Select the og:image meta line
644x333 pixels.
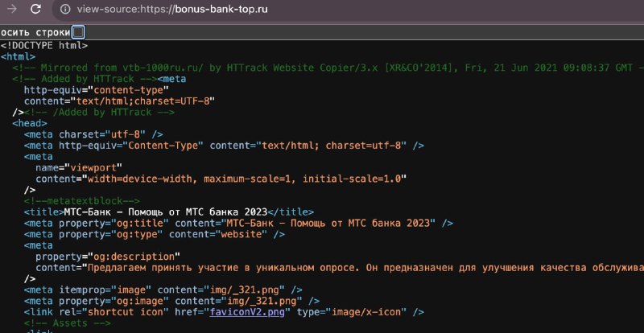(x=171, y=301)
